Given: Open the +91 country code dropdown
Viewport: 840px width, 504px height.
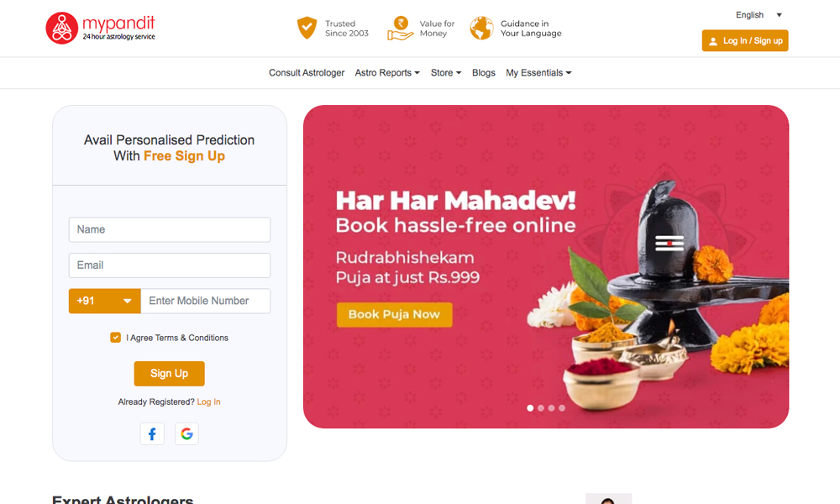Looking at the screenshot, I should (104, 301).
